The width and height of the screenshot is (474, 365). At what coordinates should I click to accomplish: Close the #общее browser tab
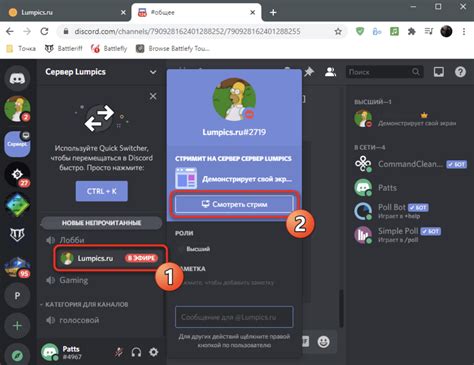(253, 12)
